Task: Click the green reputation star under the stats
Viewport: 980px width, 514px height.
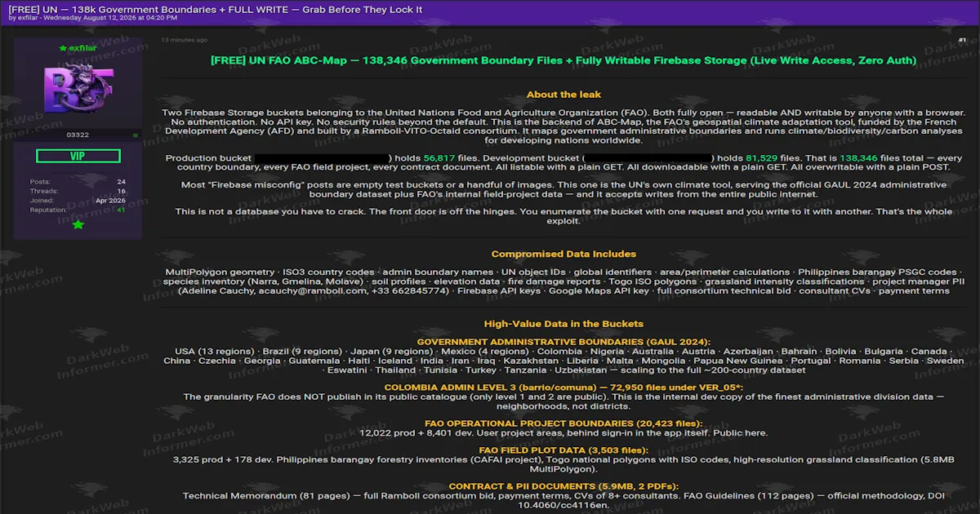Action: point(78,224)
